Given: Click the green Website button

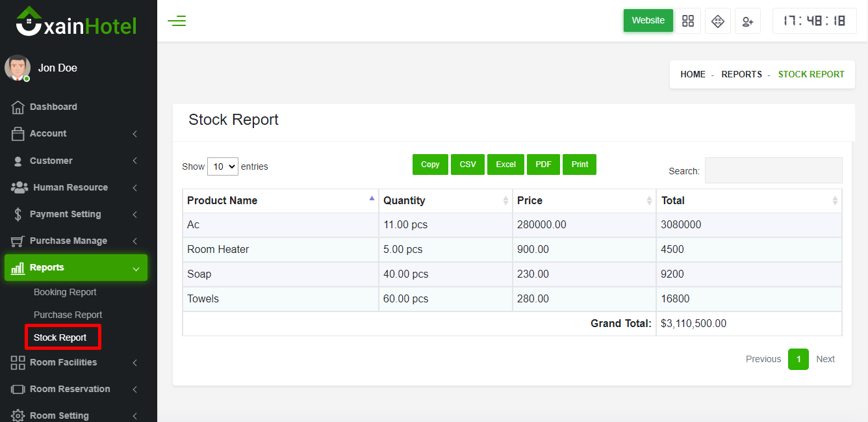Looking at the screenshot, I should coord(648,20).
